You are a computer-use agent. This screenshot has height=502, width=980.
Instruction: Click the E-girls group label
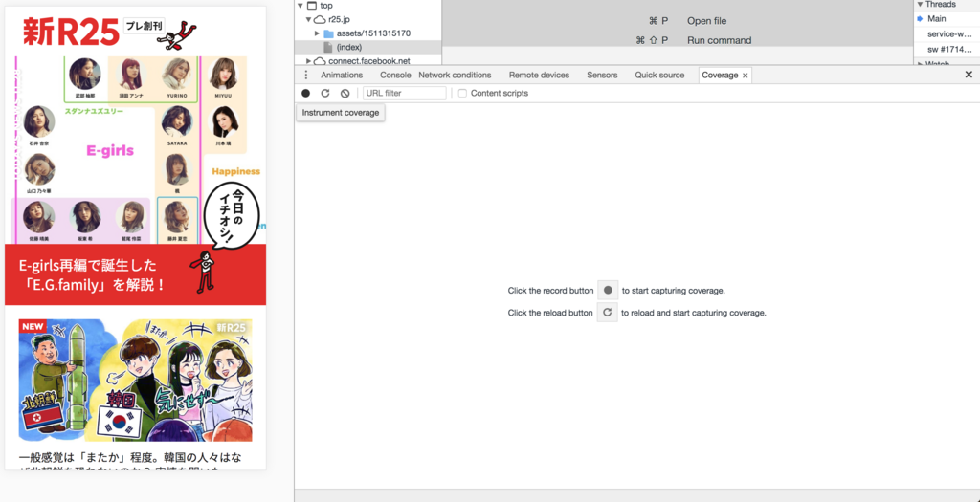[110, 150]
